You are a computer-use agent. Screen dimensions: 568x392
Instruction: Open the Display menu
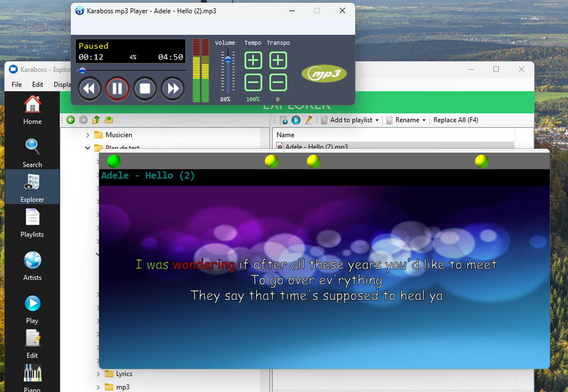click(x=62, y=84)
